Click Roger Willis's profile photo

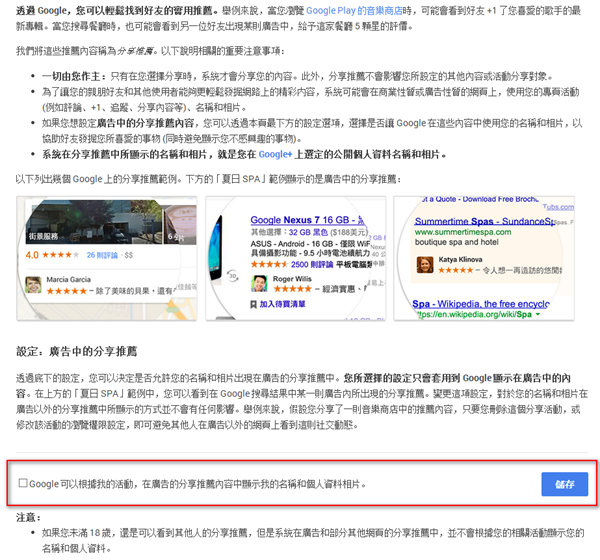coord(259,284)
